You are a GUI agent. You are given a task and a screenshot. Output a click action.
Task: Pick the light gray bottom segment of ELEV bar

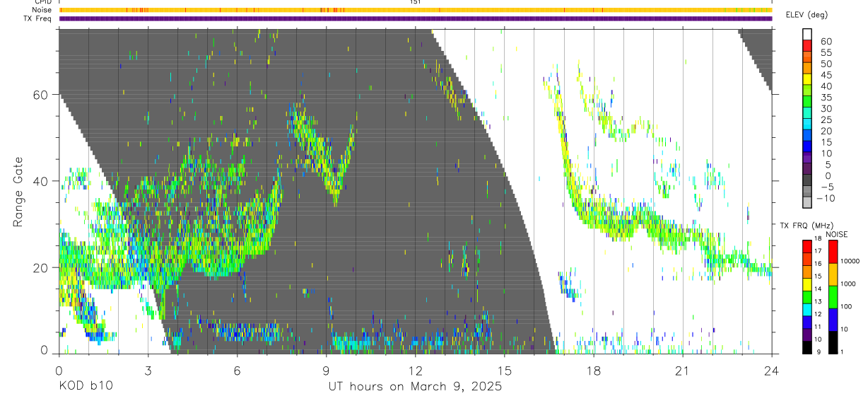click(807, 202)
